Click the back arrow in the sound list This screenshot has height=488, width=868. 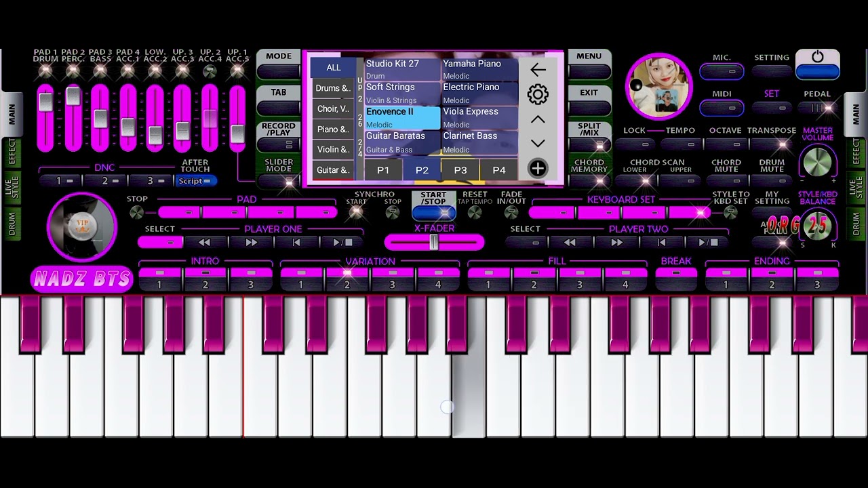tap(538, 69)
